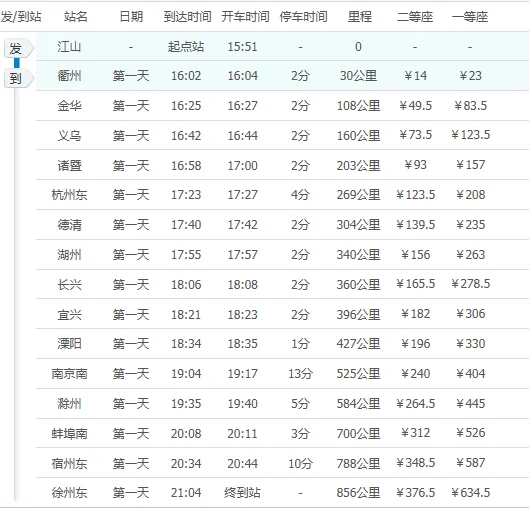The image size is (529, 508).
Task: Click the 起点站 cell for 江山
Action: 186,47
